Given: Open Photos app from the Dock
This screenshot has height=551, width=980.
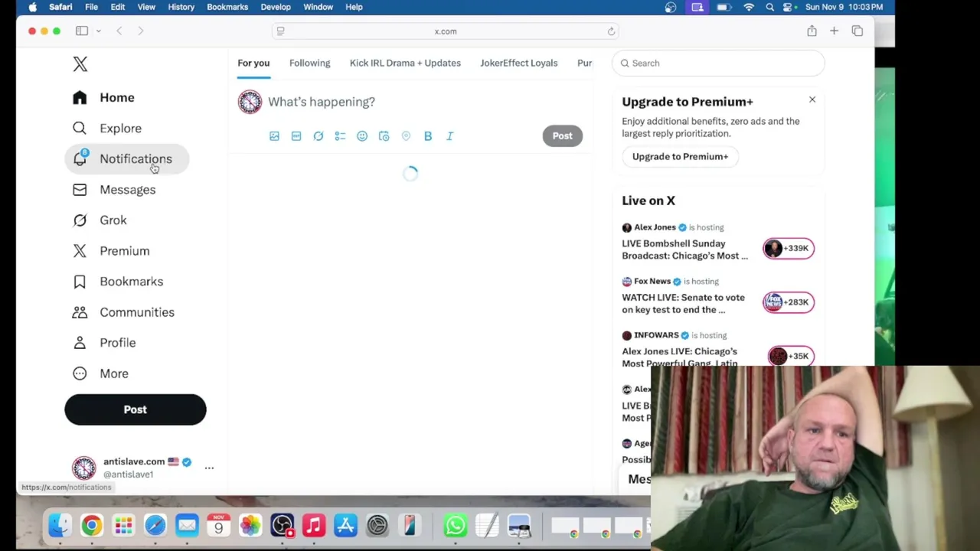Looking at the screenshot, I should tap(250, 526).
